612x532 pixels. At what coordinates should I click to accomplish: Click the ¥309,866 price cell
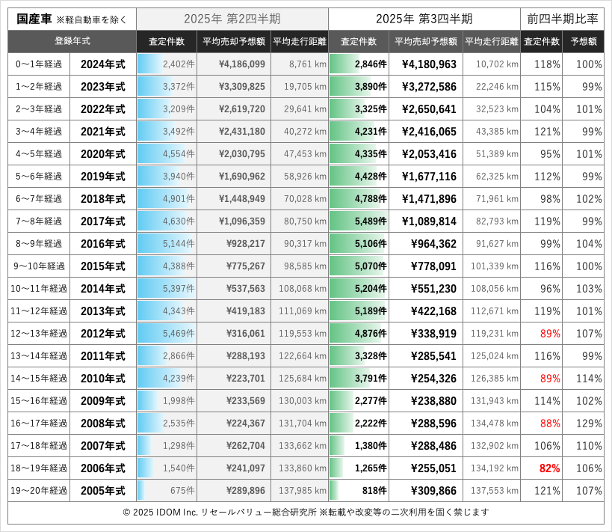click(x=426, y=490)
